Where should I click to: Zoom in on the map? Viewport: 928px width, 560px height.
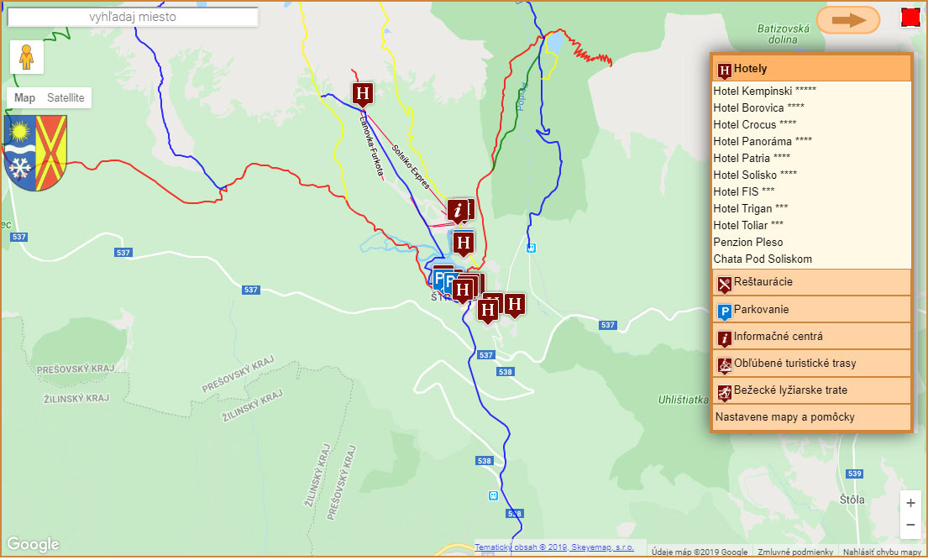(x=910, y=503)
